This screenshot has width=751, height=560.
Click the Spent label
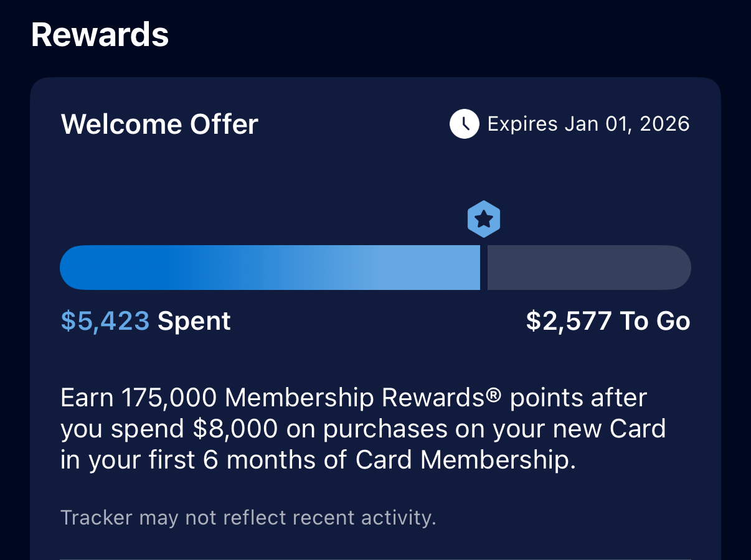tap(194, 321)
